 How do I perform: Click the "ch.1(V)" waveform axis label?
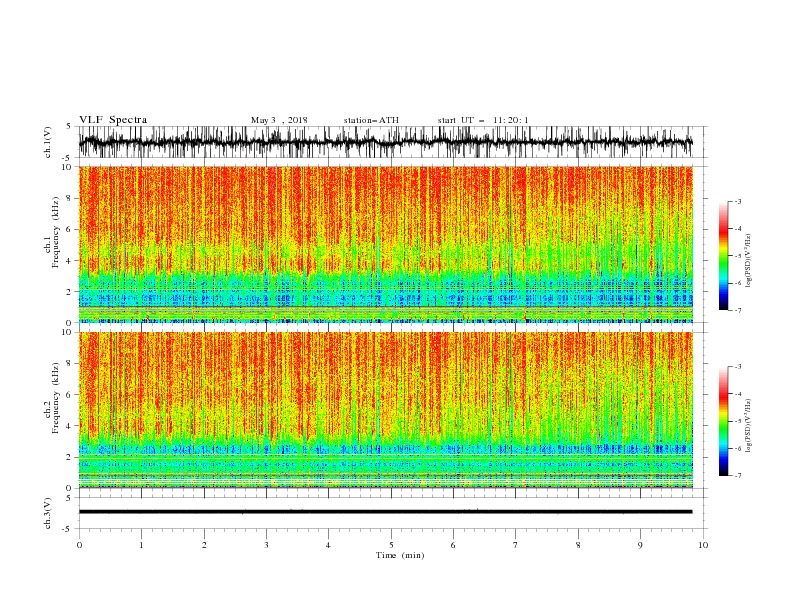[x=48, y=142]
